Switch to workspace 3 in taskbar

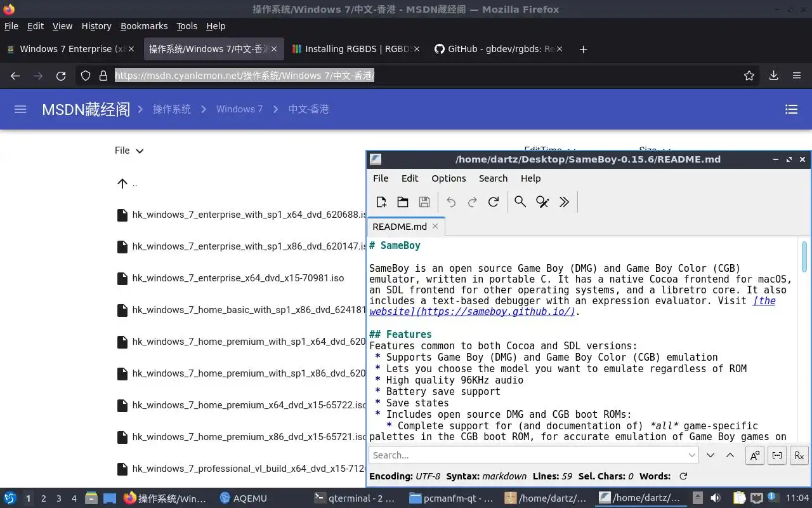(59, 498)
